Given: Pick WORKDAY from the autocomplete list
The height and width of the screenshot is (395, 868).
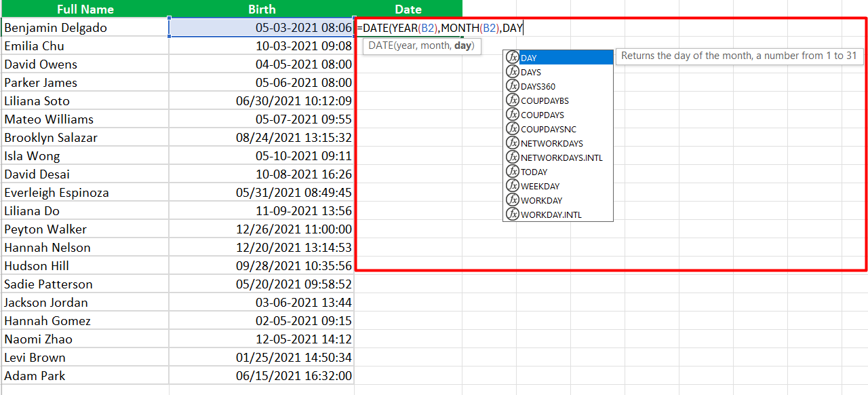Looking at the screenshot, I should point(558,200).
